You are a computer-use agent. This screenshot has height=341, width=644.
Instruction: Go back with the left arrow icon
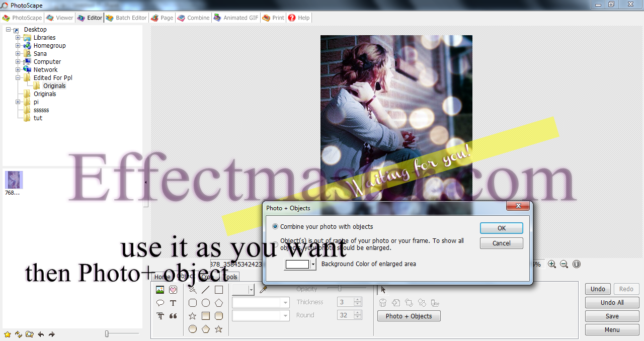pos(41,334)
